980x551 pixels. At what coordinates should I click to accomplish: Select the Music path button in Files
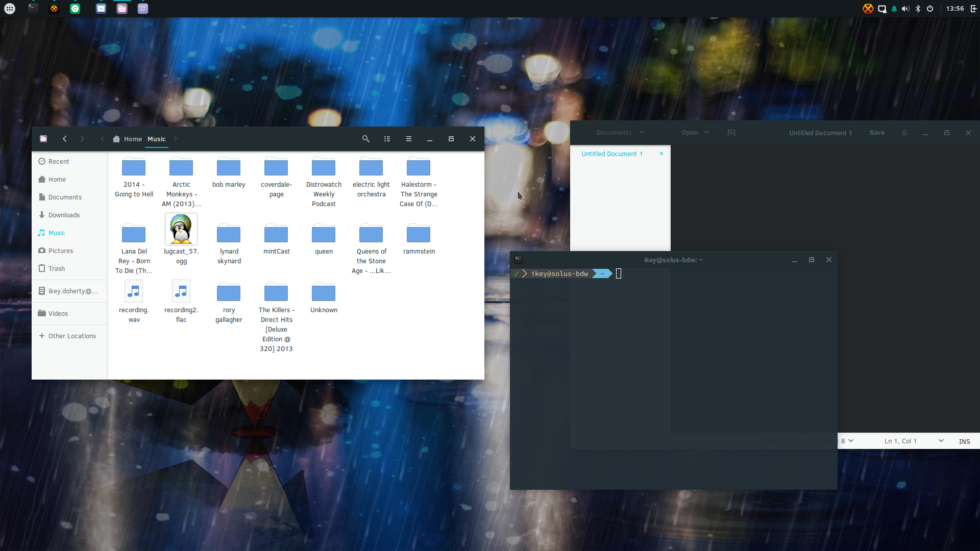[157, 139]
